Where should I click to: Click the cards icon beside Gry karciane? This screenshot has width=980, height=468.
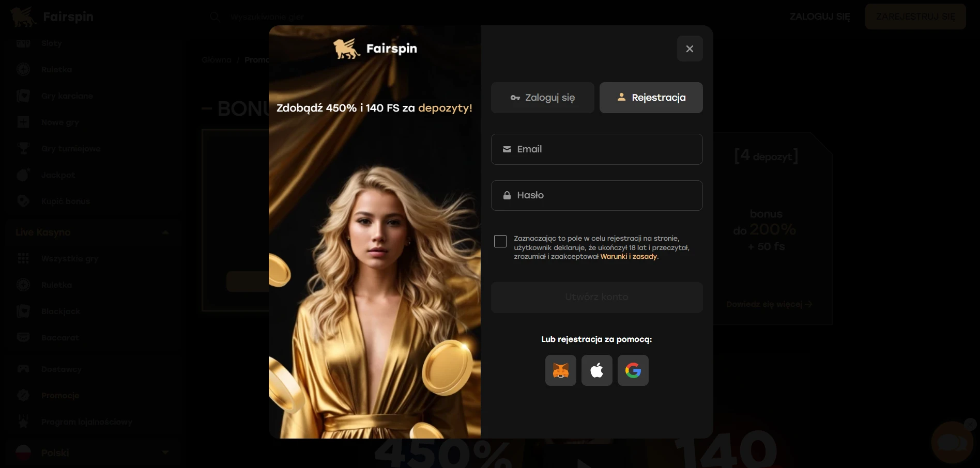coord(23,96)
